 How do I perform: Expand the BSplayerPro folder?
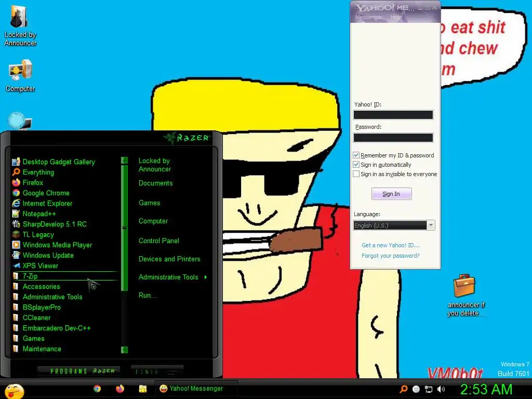coord(37,308)
